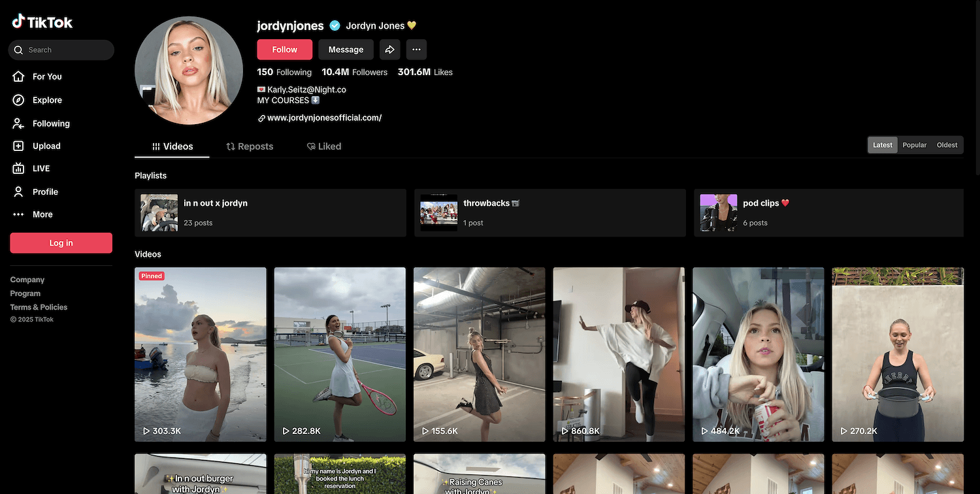Screen dimensions: 980x494
Task: Sort videos by Latest
Action: [882, 145]
